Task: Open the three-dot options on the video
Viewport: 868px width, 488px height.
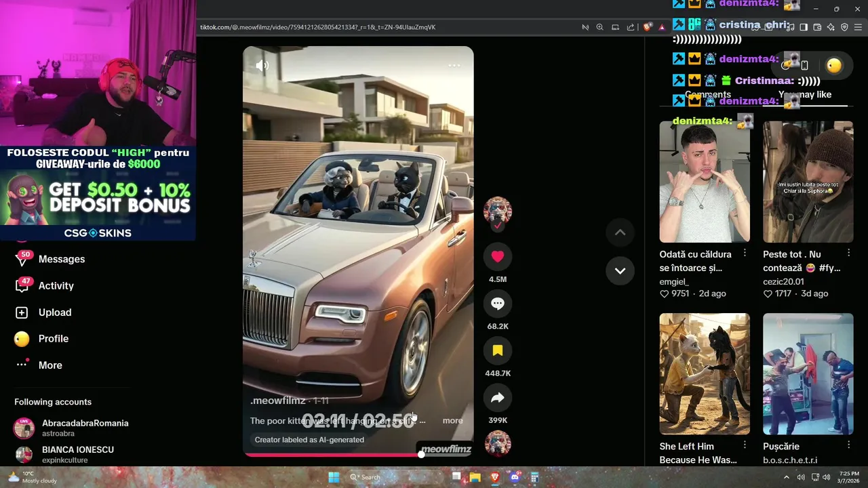Action: point(454,66)
